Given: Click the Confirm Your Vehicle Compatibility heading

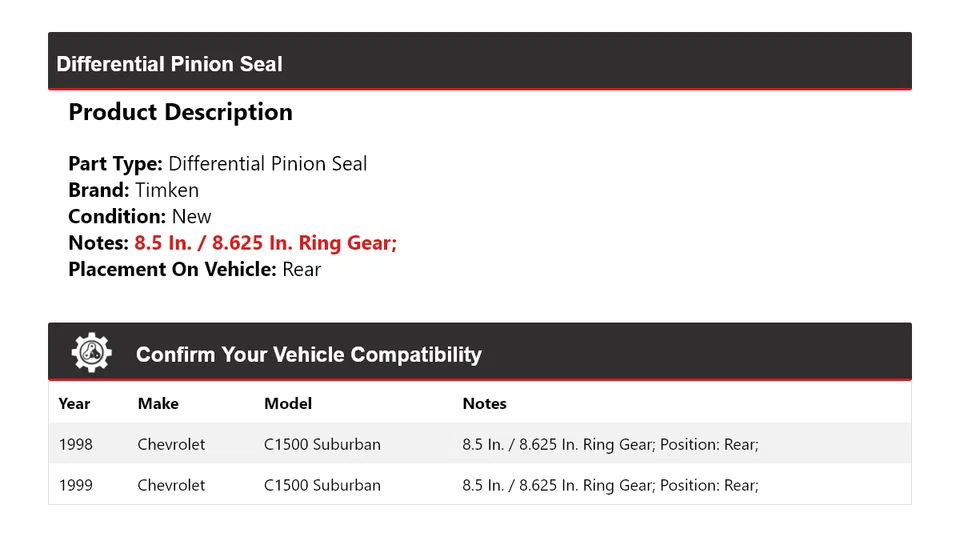Looking at the screenshot, I should 308,355.
